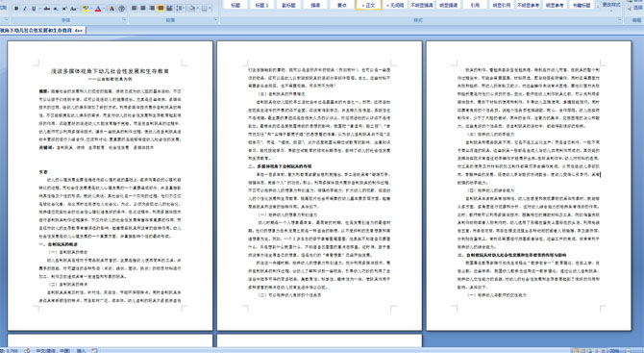Open the font color dropdown arrow
The image size is (644, 353).
(x=104, y=9)
